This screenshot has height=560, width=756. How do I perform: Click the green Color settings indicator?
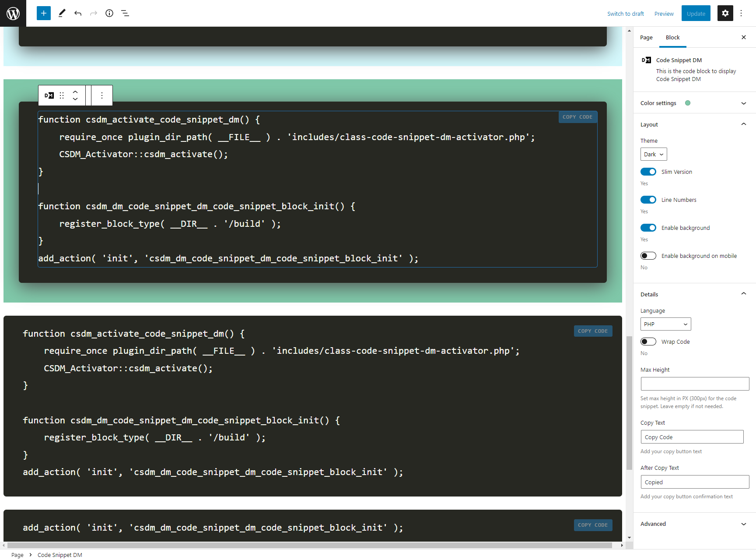[x=688, y=103]
